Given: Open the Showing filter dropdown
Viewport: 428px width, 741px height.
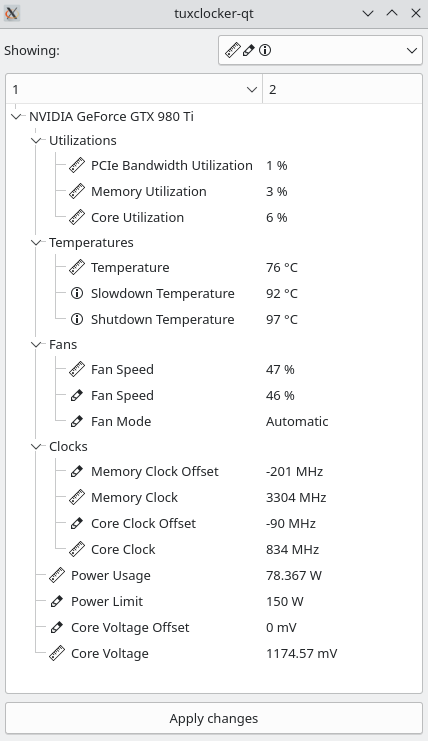Looking at the screenshot, I should click(320, 50).
